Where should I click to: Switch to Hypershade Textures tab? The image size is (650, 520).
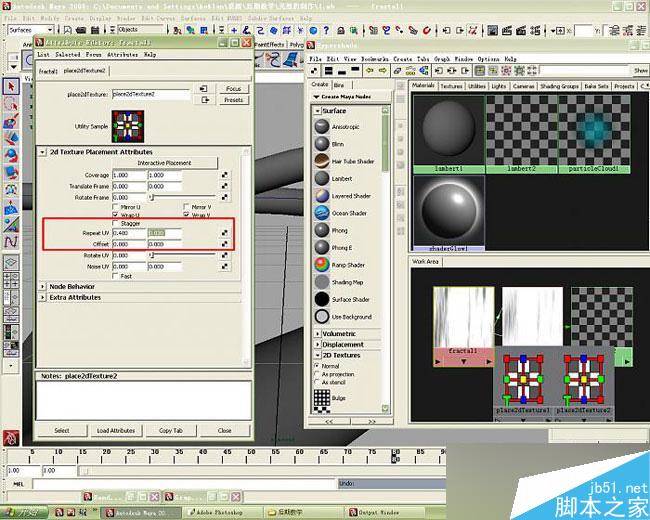pyautogui.click(x=451, y=86)
